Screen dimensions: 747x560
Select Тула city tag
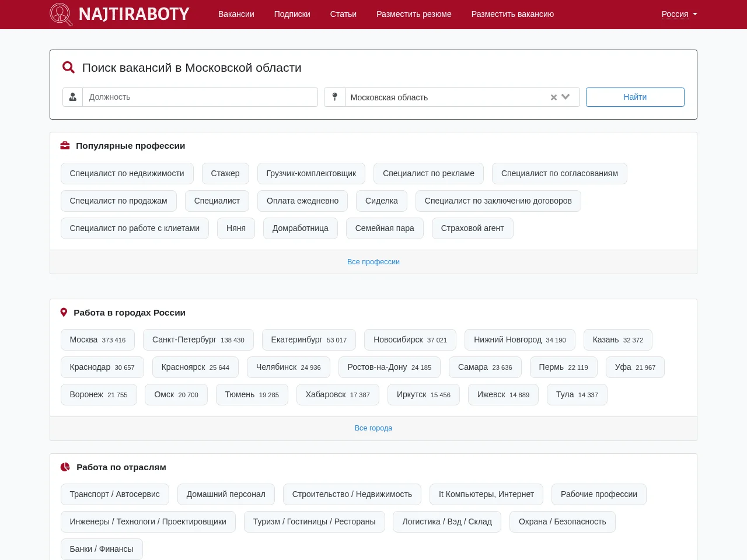[577, 395]
